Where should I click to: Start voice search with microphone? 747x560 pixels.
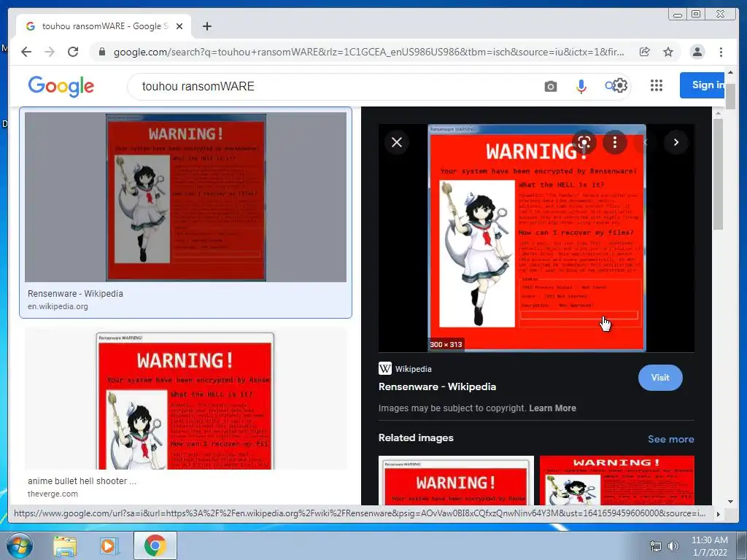[581, 86]
